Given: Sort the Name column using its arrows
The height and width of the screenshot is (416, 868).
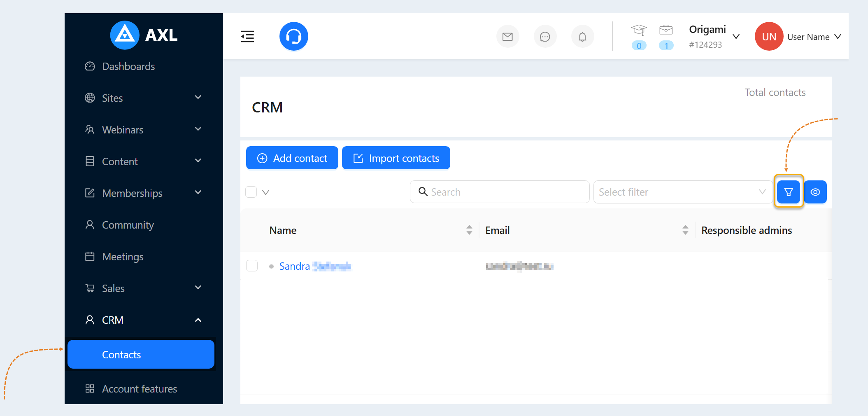Looking at the screenshot, I should (470, 230).
